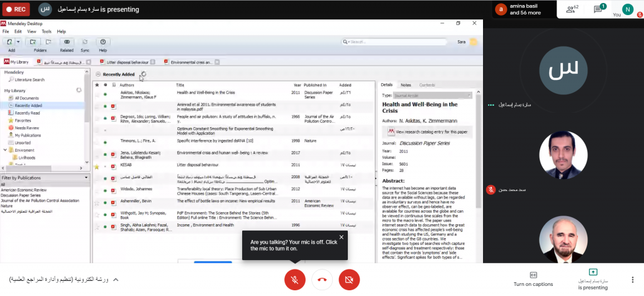
Task: Click the red leave call button
Action: click(x=322, y=279)
